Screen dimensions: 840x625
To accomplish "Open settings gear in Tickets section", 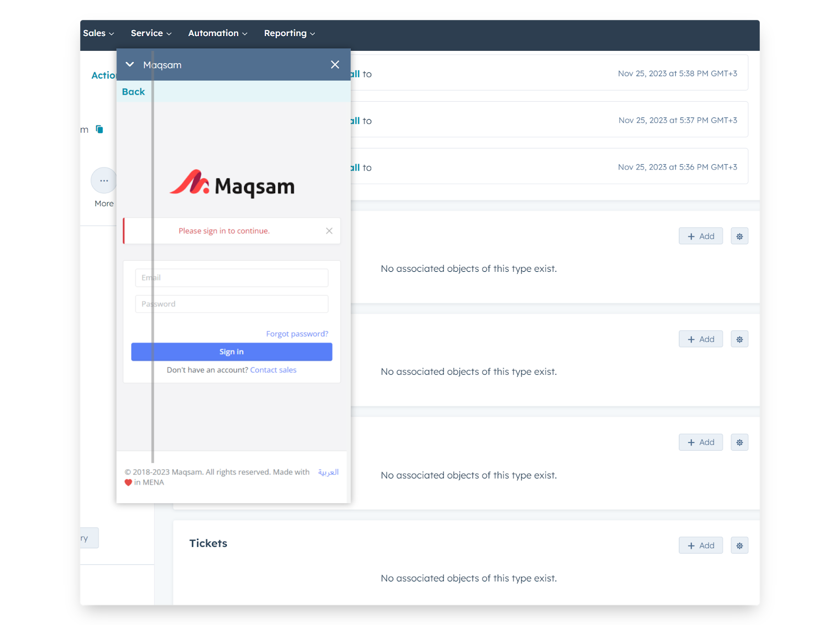I will pos(739,546).
